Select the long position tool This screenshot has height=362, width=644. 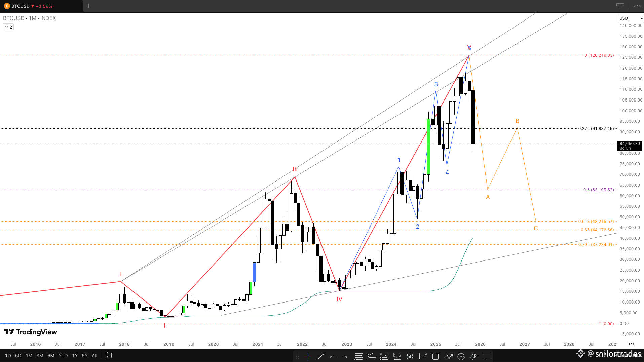pyautogui.click(x=384, y=356)
